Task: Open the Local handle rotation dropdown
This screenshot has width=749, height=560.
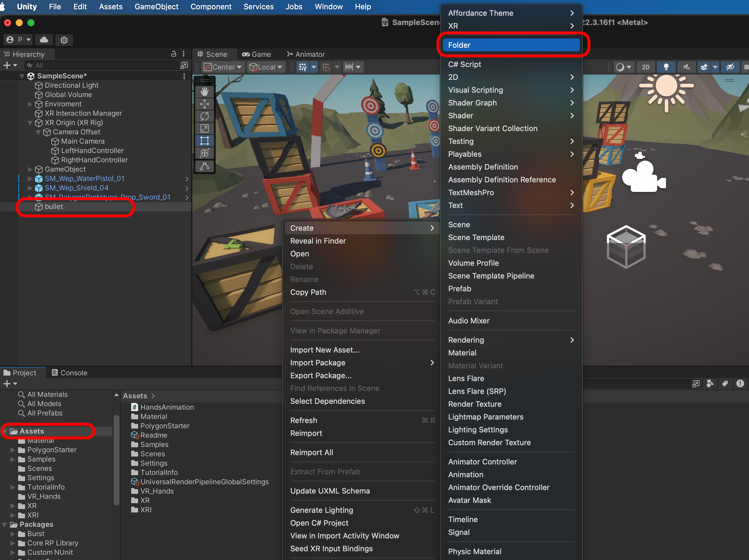Action: pyautogui.click(x=266, y=67)
